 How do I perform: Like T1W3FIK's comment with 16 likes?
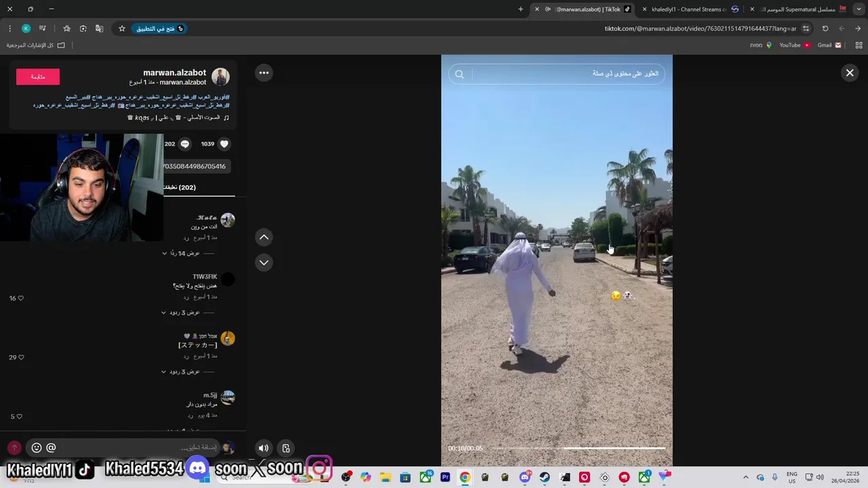click(x=20, y=298)
